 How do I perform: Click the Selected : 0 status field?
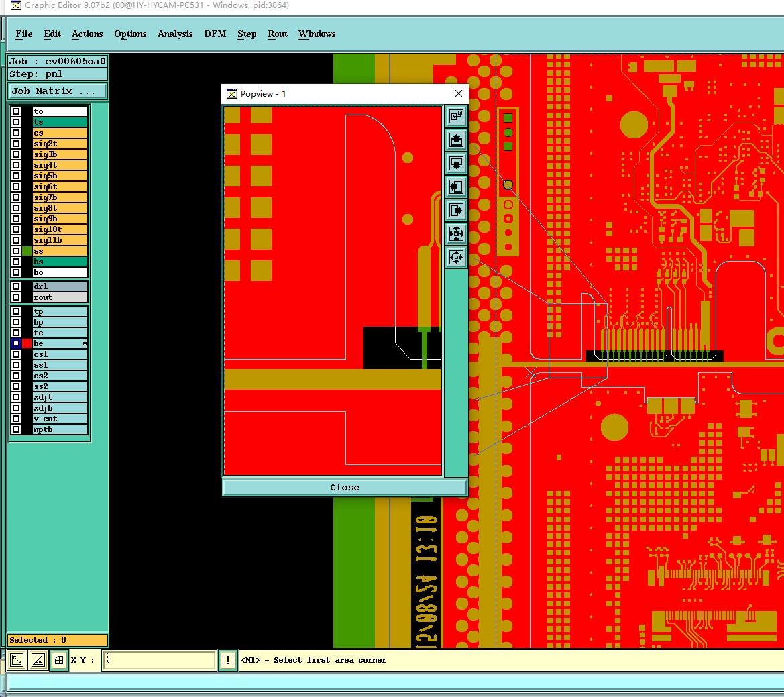click(x=58, y=640)
